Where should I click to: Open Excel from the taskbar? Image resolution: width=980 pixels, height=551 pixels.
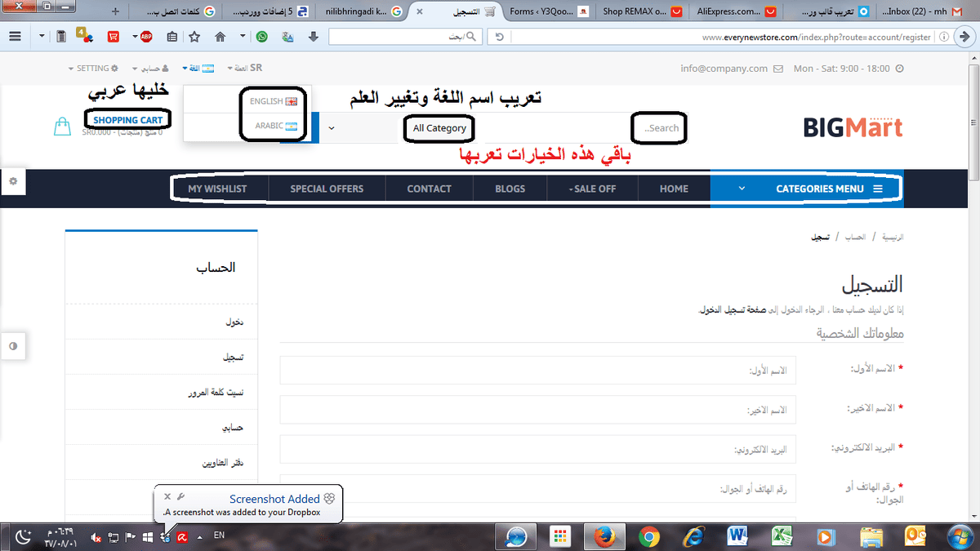(x=783, y=536)
